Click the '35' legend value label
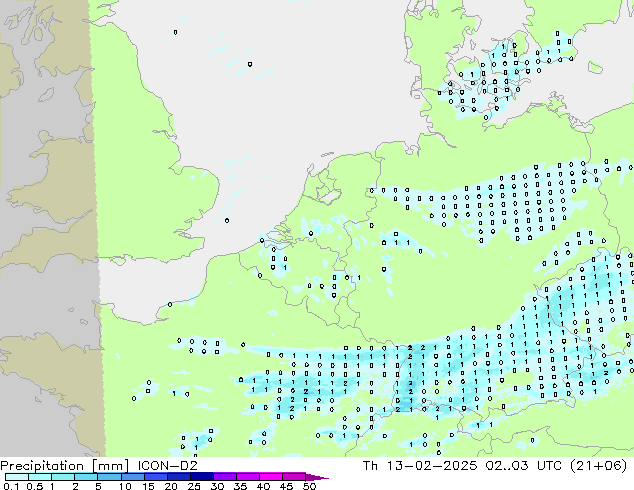 click(x=241, y=486)
